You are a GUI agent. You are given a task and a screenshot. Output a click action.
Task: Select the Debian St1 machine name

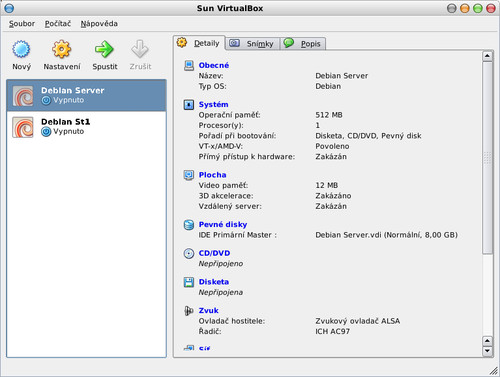65,122
